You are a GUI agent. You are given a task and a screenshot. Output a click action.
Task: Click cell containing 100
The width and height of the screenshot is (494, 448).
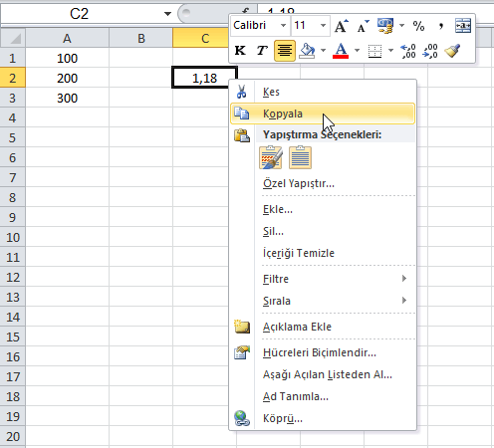[67, 58]
